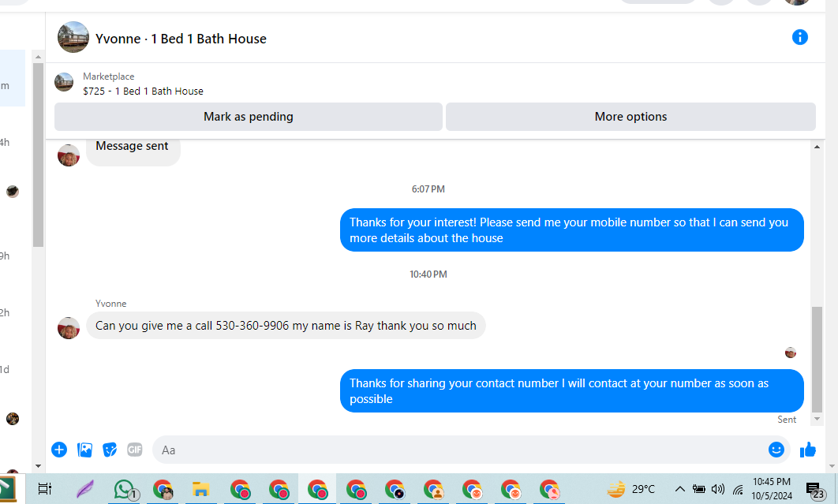Attach a file using the photo icon
This screenshot has height=504, width=838.
tap(84, 450)
